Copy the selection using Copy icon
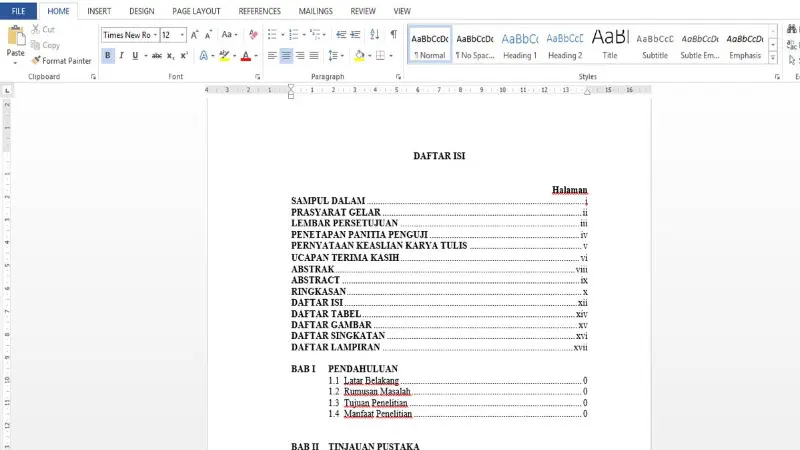The height and width of the screenshot is (450, 800). 36,45
